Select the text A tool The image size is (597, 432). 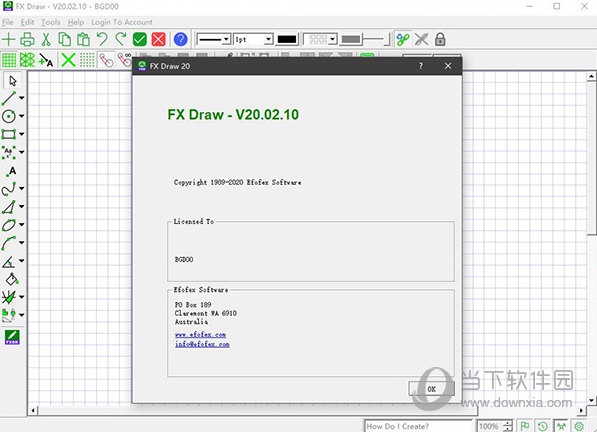point(12,171)
